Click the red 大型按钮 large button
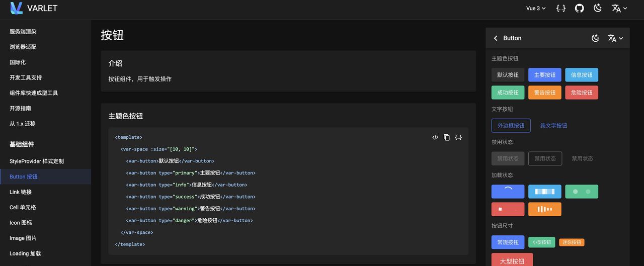This screenshot has height=266, width=644. coord(512,260)
